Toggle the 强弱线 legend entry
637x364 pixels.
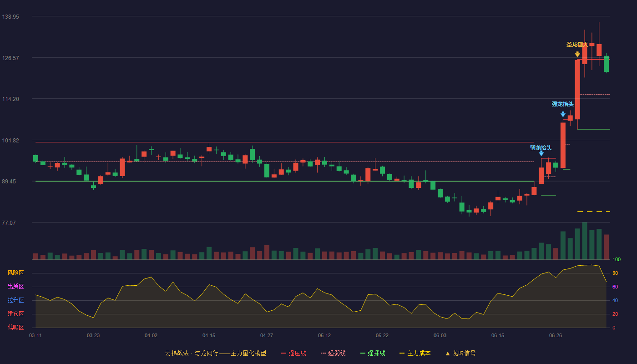pyautogui.click(x=333, y=353)
